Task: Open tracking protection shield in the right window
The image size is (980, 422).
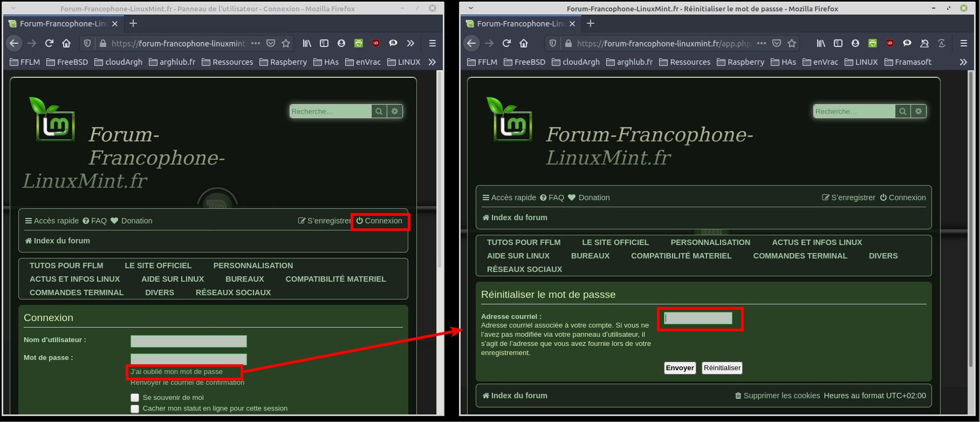Action: [x=552, y=43]
